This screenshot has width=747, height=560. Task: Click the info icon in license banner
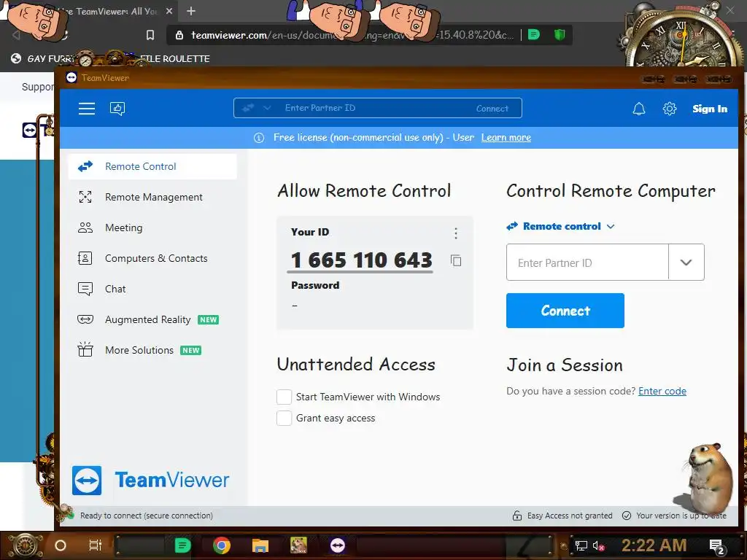click(x=259, y=138)
